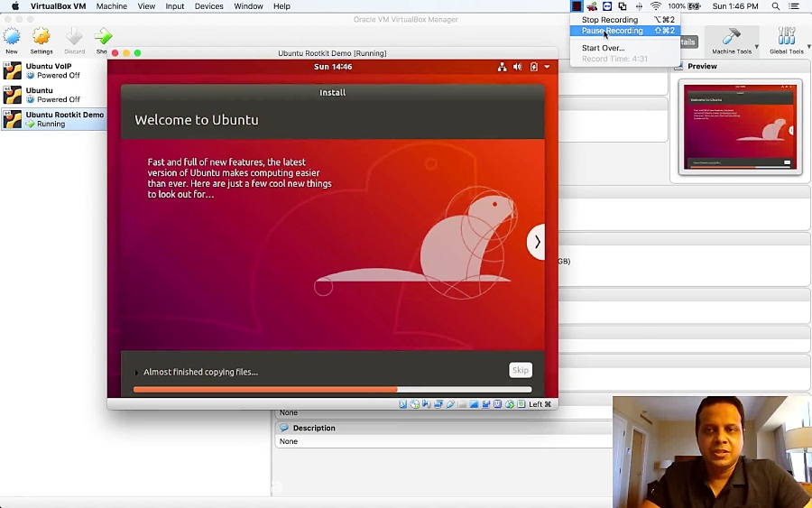Open the Help menu
This screenshot has height=508, width=812.
click(x=281, y=6)
